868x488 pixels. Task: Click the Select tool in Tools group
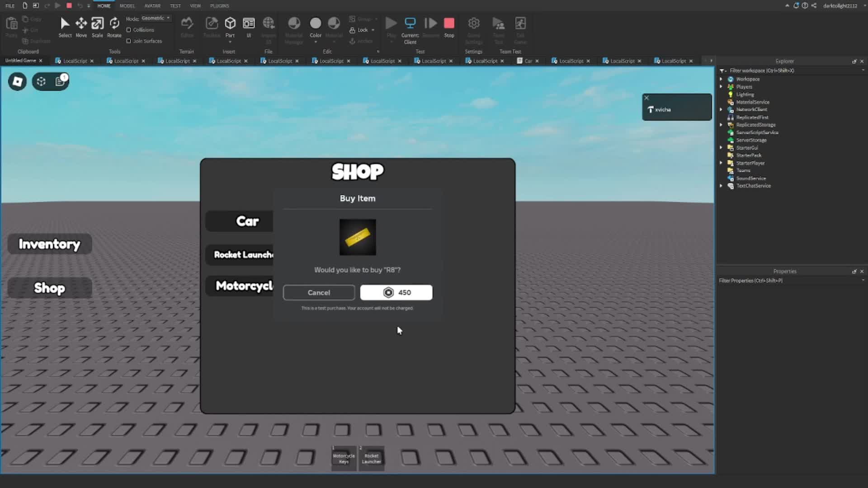click(65, 27)
